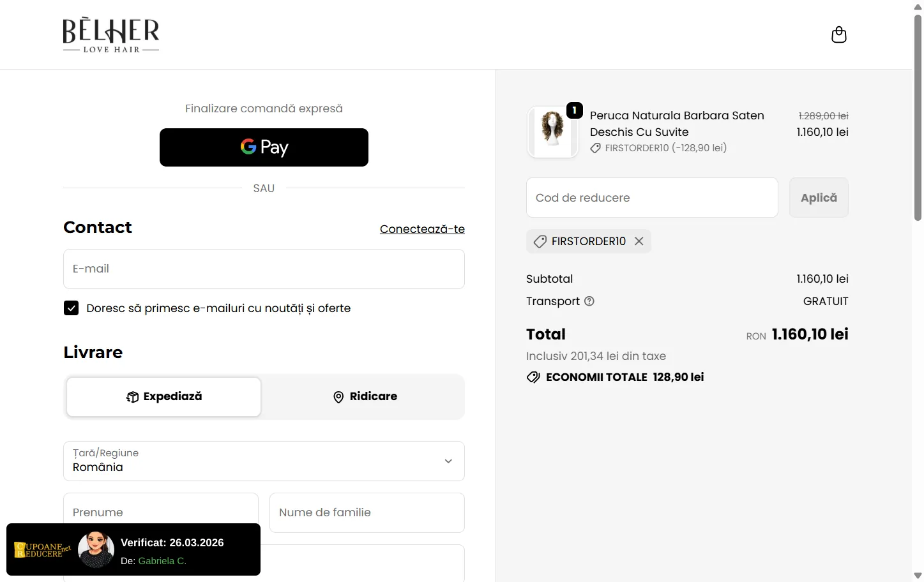Click the Gabriela C. avatar image

96,549
